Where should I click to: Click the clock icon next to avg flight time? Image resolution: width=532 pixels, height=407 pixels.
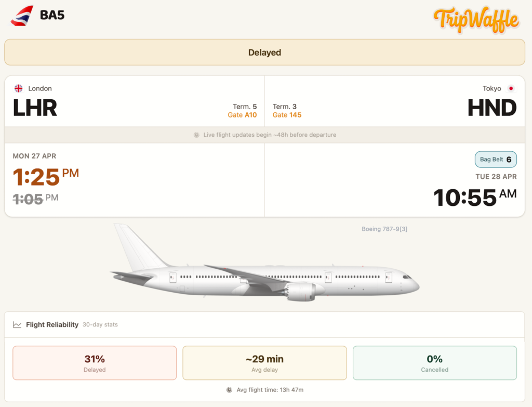pyautogui.click(x=229, y=390)
